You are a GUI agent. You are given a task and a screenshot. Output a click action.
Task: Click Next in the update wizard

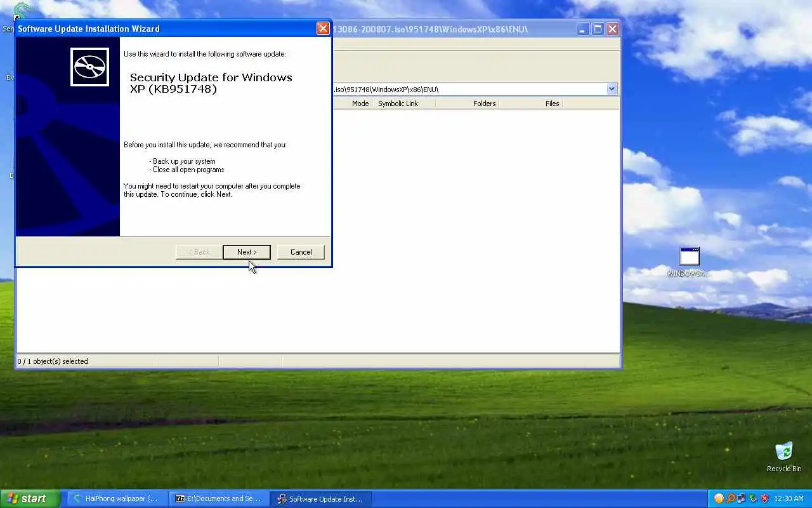tap(247, 252)
